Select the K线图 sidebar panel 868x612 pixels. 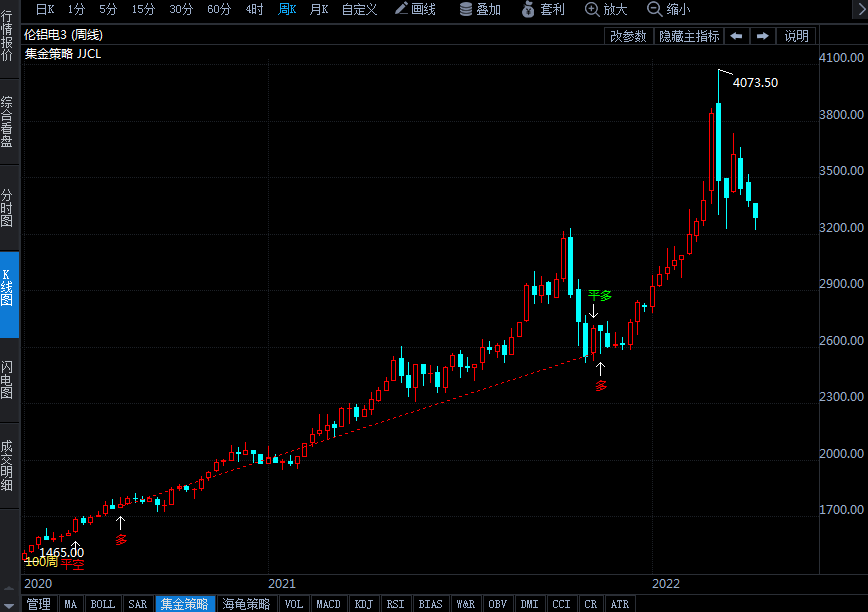coord(7,294)
